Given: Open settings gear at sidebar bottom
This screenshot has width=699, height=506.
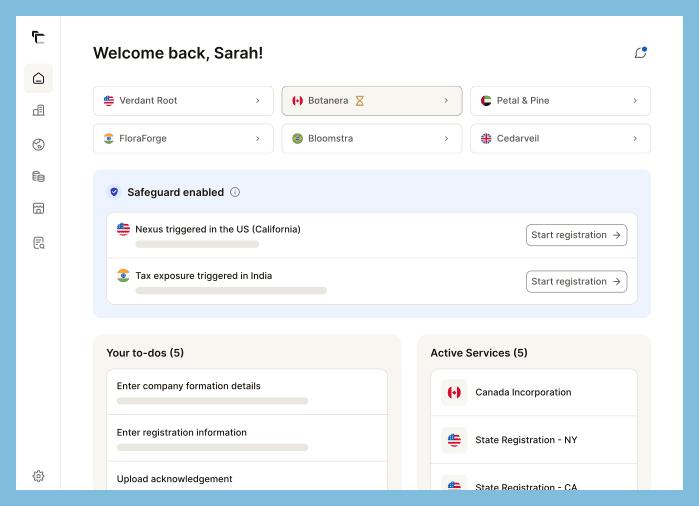Looking at the screenshot, I should point(38,476).
